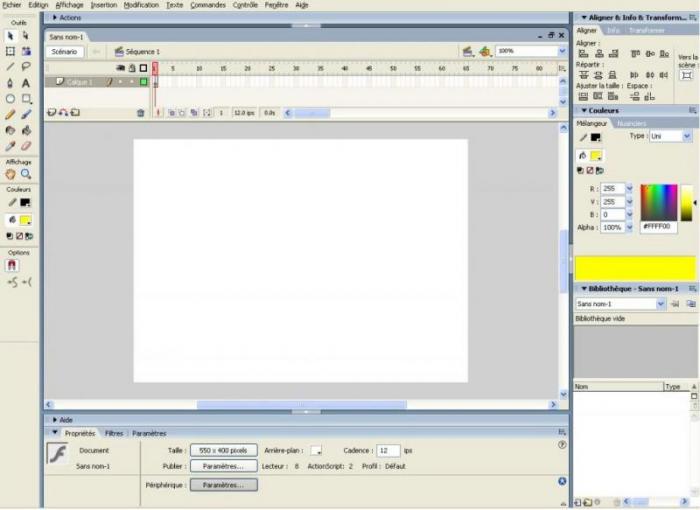Toggle lock for all layers padlock
The height and width of the screenshot is (510, 700).
(x=132, y=68)
